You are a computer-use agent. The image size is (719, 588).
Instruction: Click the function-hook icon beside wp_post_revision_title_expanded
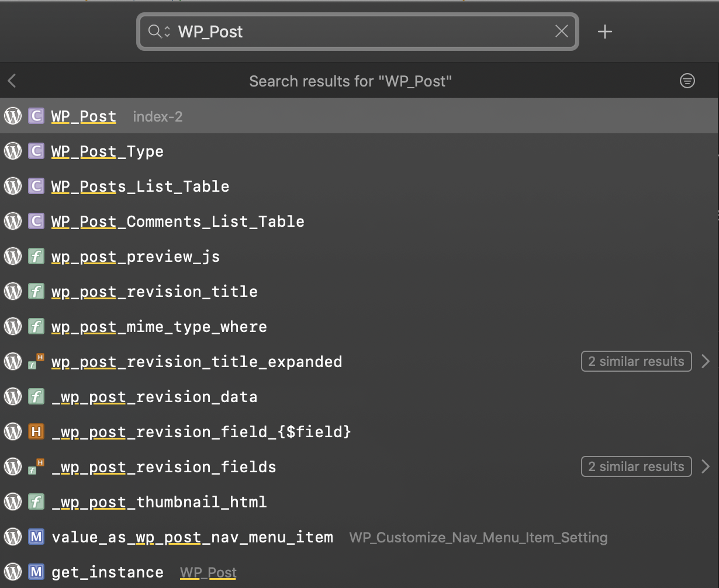[36, 362]
